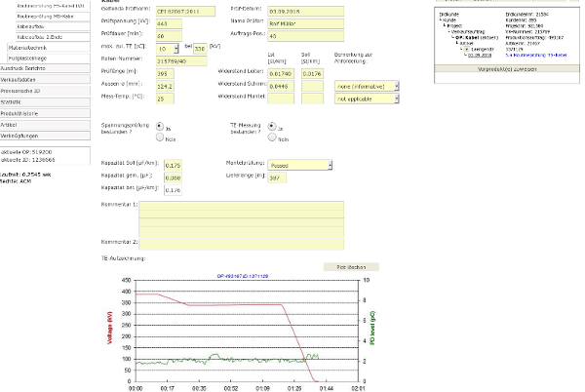Image resolution: width=585 pixels, height=392 pixels.
Task: Select Ja for Spannungsprüfung bestanden
Action: [x=160, y=126]
